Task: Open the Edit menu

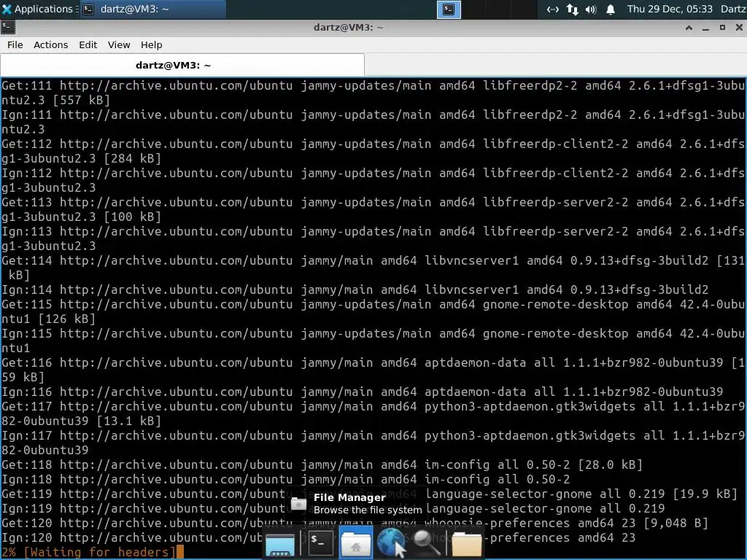Action: 88,44
